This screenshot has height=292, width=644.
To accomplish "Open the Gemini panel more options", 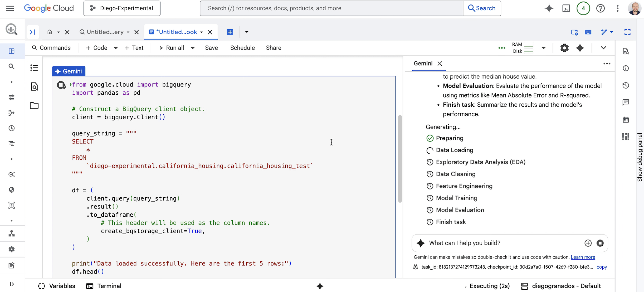I will click(x=607, y=64).
